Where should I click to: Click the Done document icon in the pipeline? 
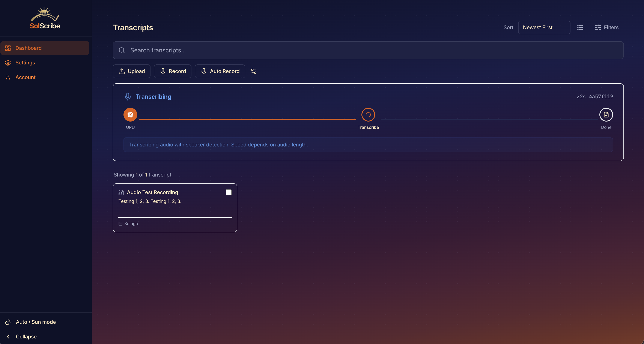pos(606,114)
